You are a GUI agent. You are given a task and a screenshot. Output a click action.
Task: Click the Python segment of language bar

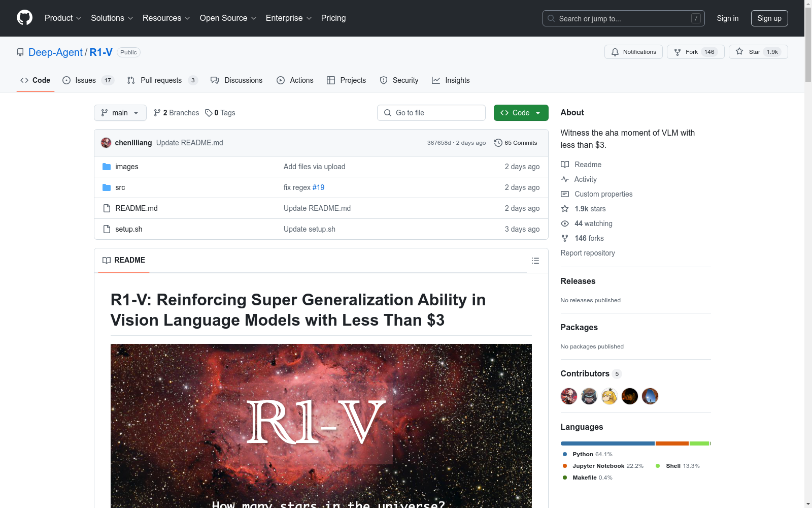pos(607,443)
